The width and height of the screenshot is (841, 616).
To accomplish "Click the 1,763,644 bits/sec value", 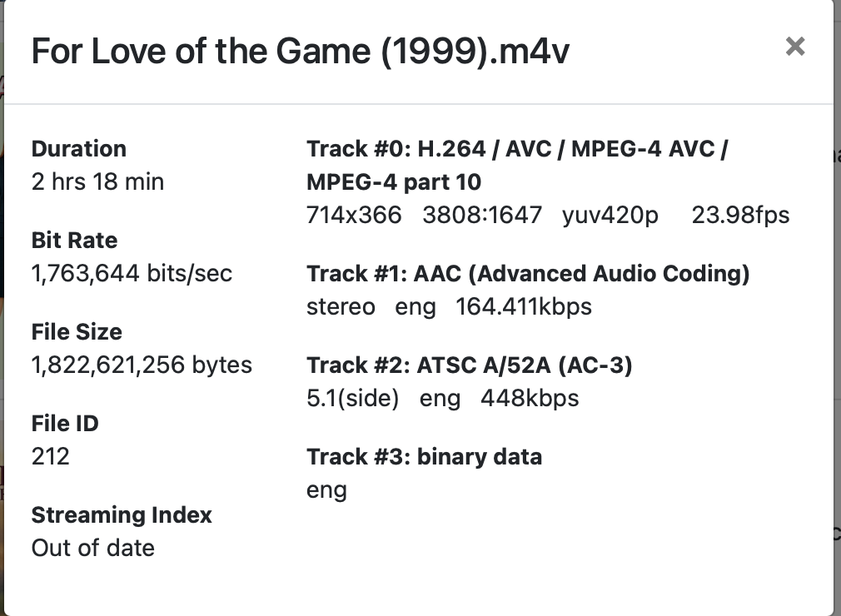I will (132, 273).
